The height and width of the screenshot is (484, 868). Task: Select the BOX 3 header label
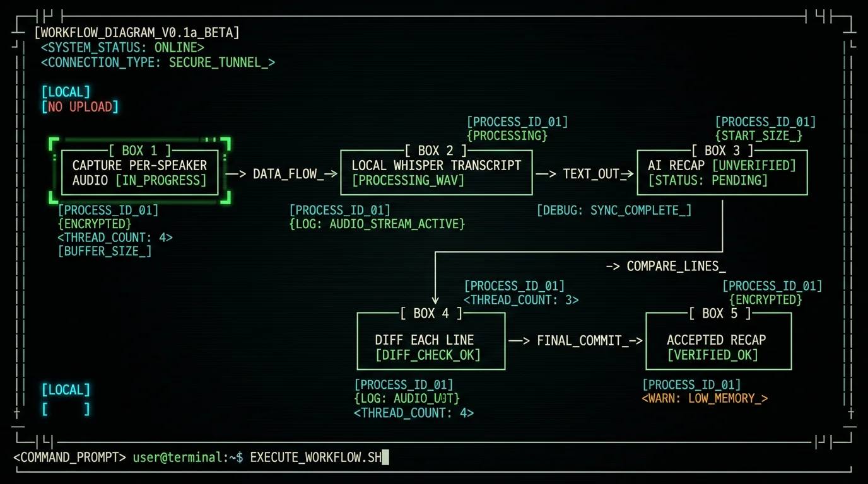point(723,151)
